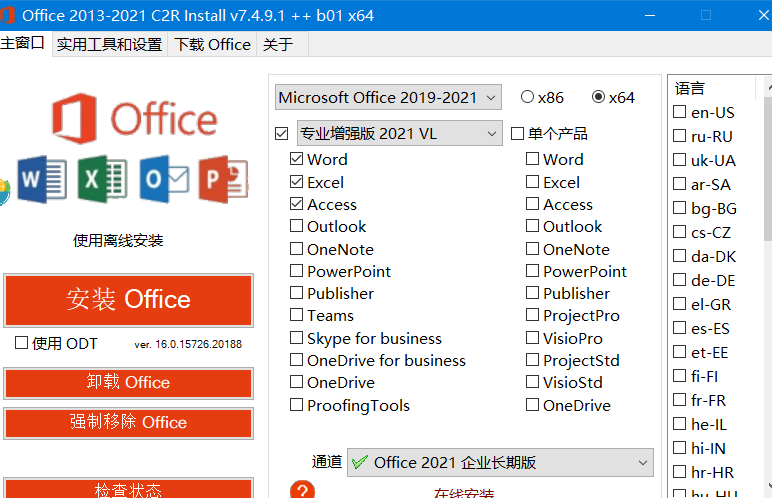772x498 pixels.
Task: Check the VisioPro checkbox
Action: [532, 337]
